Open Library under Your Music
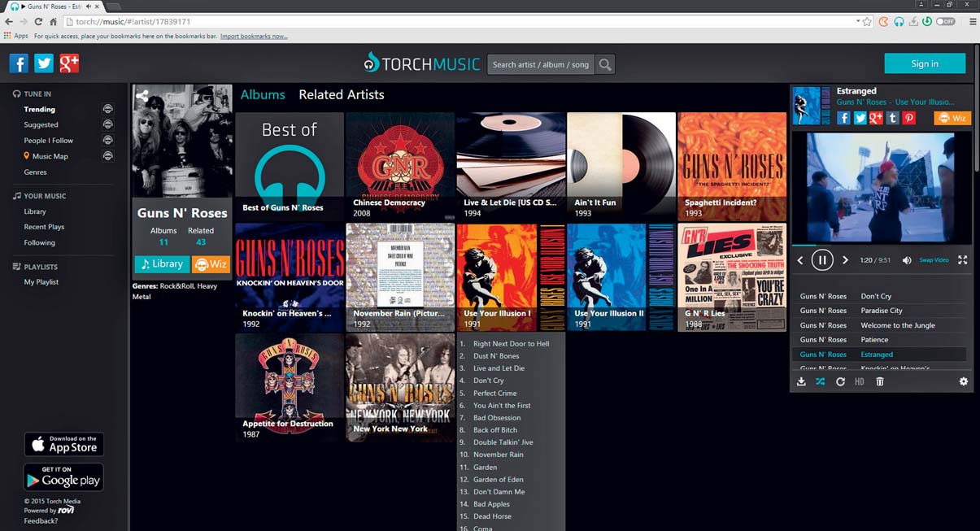This screenshot has height=531, width=980. point(35,211)
